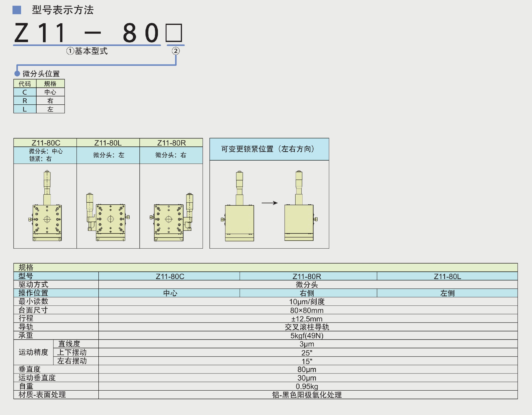Click the 规格 header of the spec table

click(x=26, y=267)
